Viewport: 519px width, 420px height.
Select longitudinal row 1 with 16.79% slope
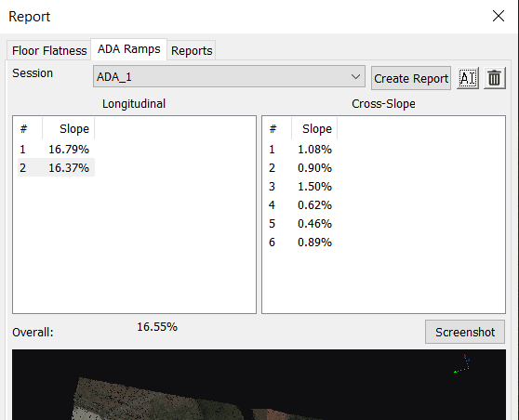click(x=56, y=150)
